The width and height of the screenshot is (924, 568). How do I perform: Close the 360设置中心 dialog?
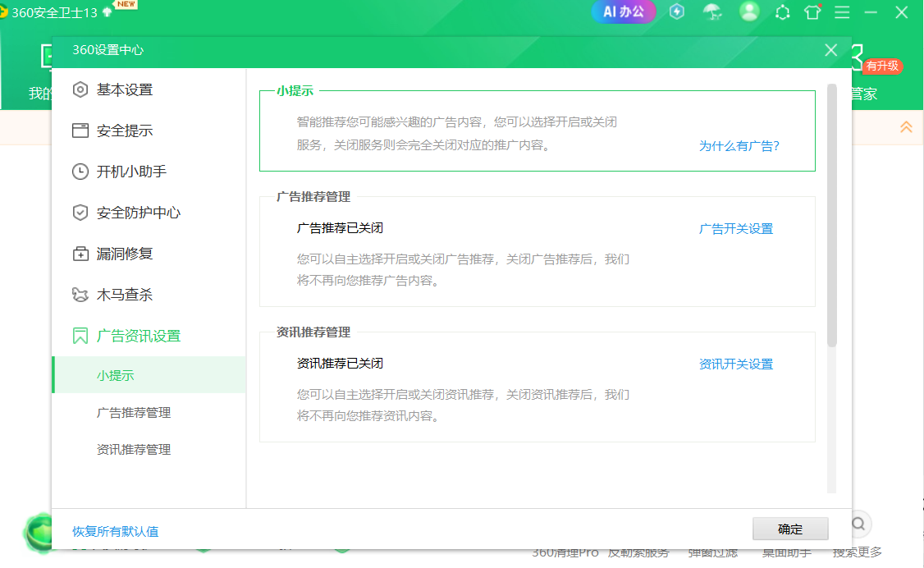pos(831,50)
